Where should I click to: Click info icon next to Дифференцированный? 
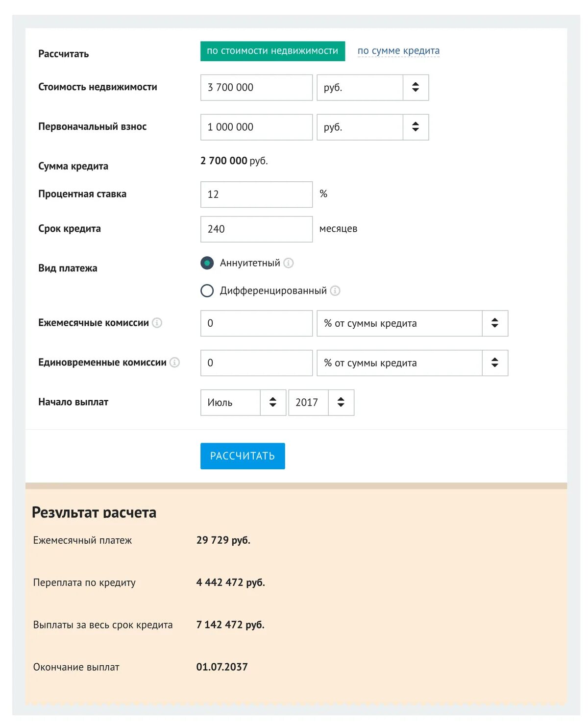tap(335, 291)
